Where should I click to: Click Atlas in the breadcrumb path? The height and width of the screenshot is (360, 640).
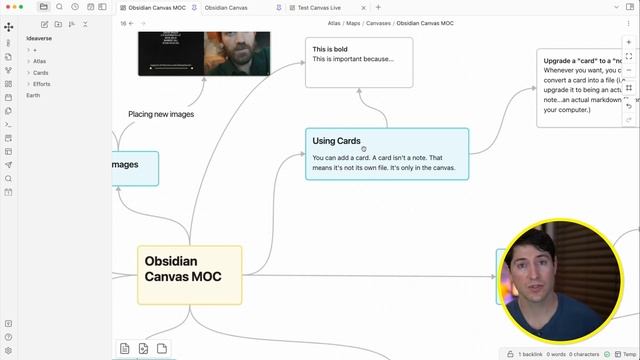(x=334, y=23)
